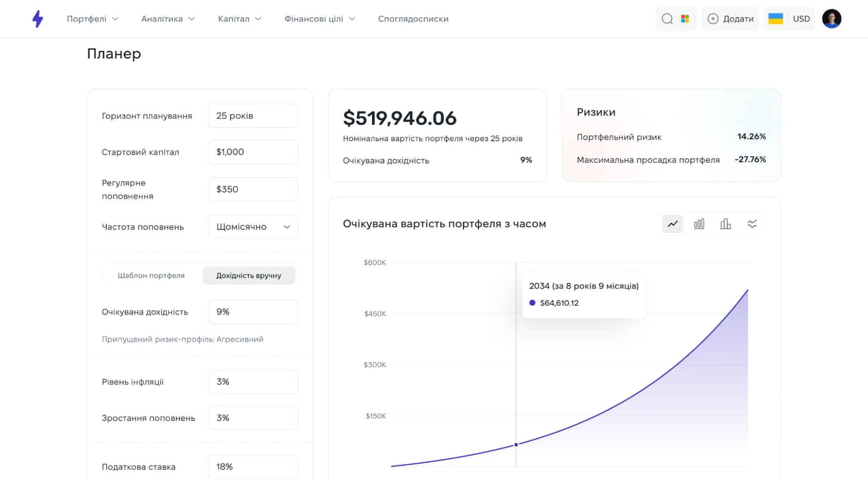Click the tooltip date 2034 (за 8 років 9 місяців)
The image size is (868, 480).
[584, 286]
